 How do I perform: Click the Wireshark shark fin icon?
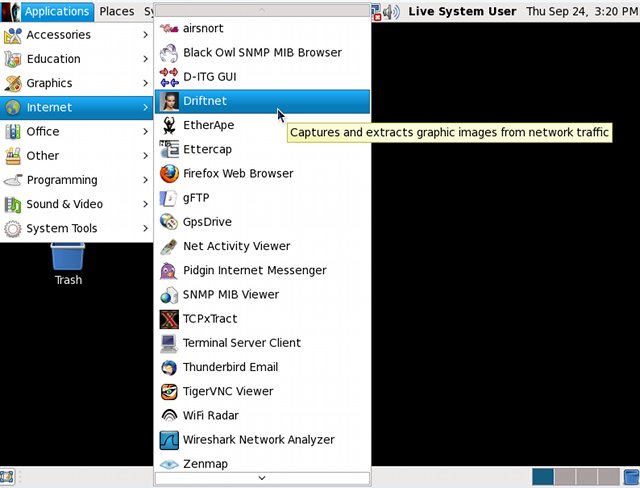169,440
